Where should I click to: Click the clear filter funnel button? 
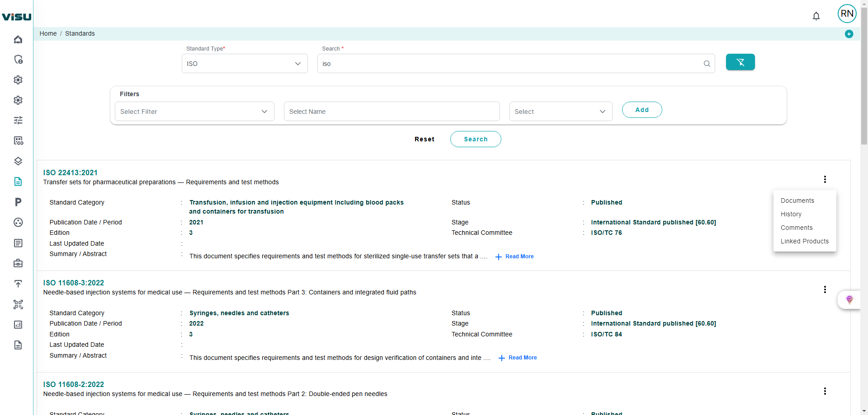740,62
